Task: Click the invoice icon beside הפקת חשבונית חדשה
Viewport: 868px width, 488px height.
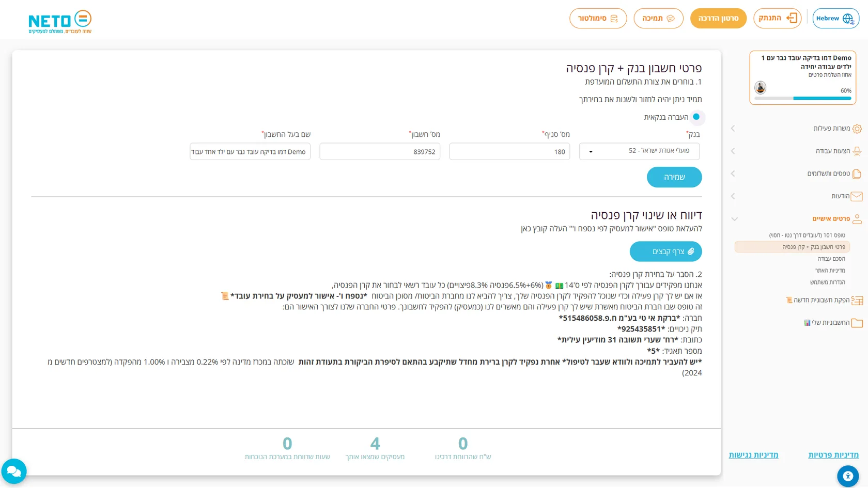Action: click(857, 301)
